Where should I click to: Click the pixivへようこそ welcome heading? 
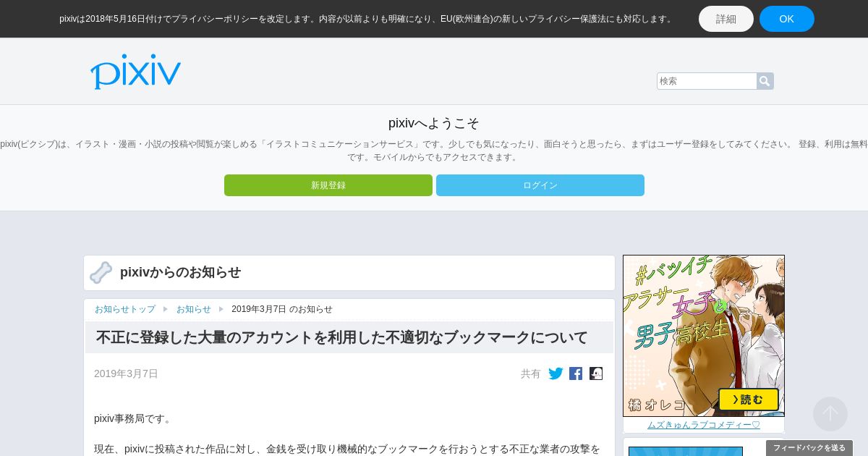[434, 123]
